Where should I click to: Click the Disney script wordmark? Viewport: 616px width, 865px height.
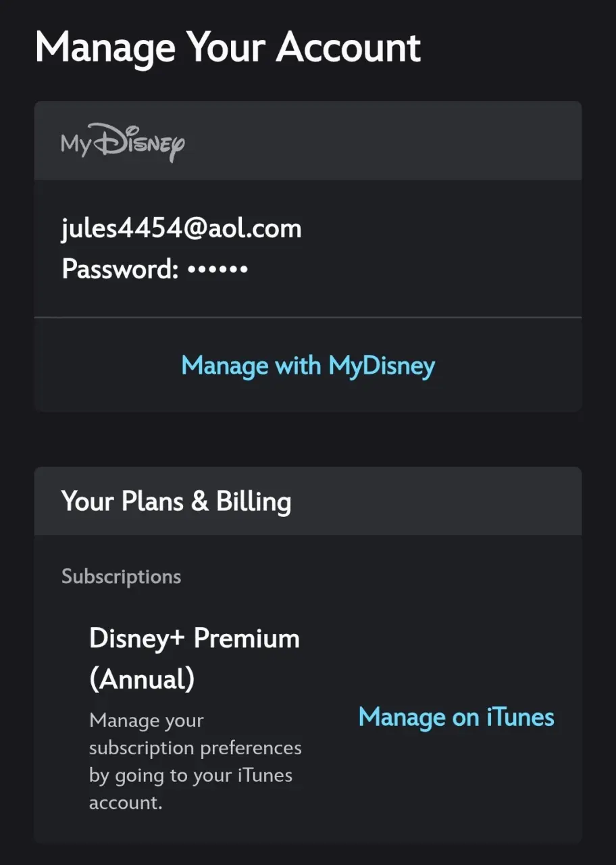coord(138,143)
